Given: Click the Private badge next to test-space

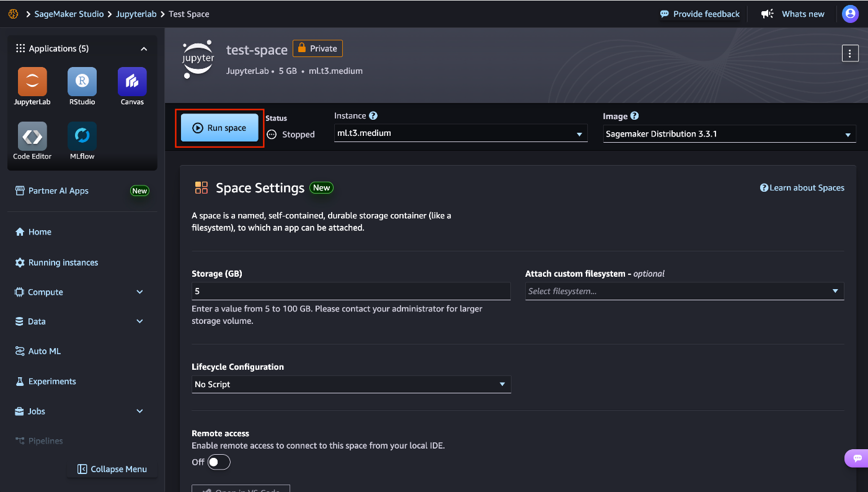Looking at the screenshot, I should pos(317,48).
